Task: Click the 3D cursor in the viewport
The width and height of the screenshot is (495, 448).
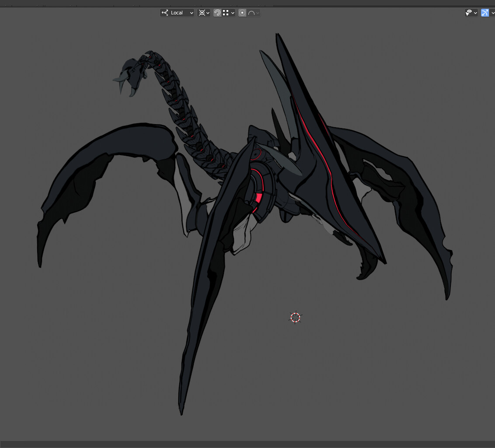Action: pos(296,317)
